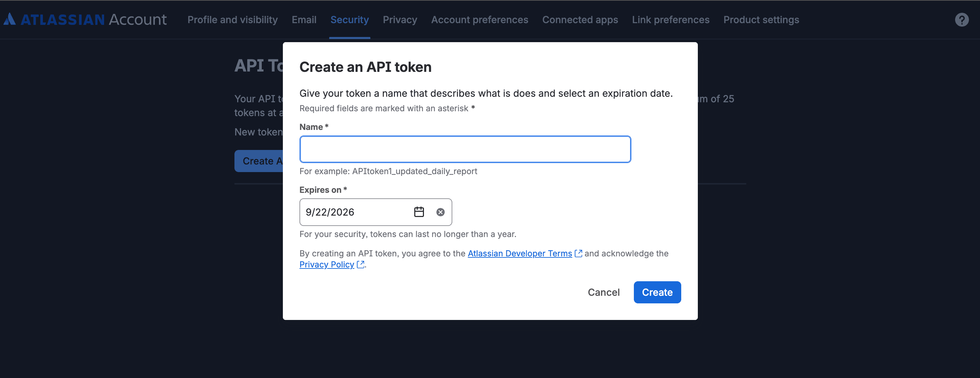
Task: Open the Atlassian Developer Terms link
Action: (x=520, y=253)
